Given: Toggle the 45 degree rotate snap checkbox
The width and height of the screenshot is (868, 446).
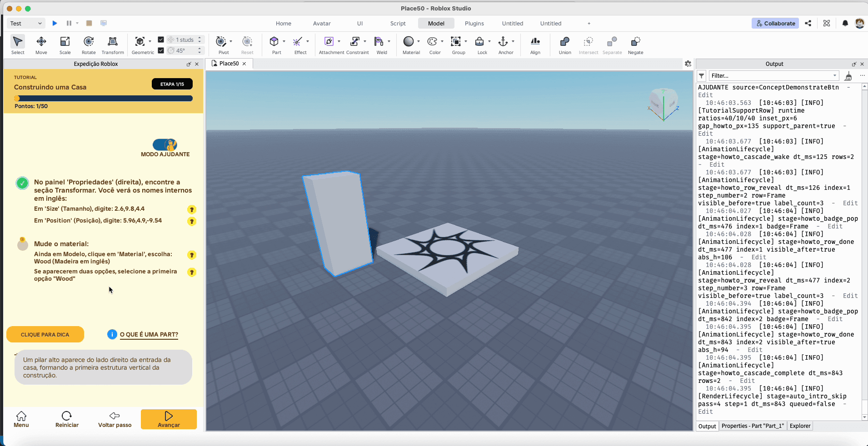Looking at the screenshot, I should pyautogui.click(x=161, y=50).
